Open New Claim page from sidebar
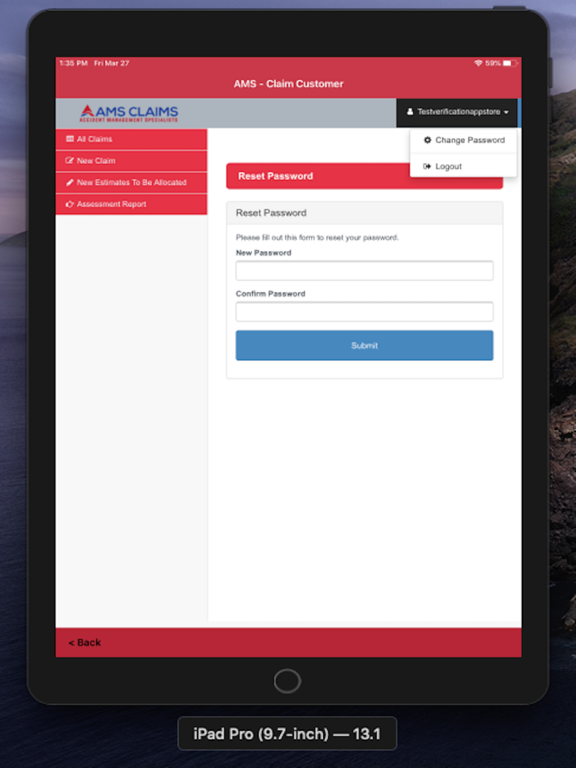Screen dimensions: 576x768 tap(131, 161)
